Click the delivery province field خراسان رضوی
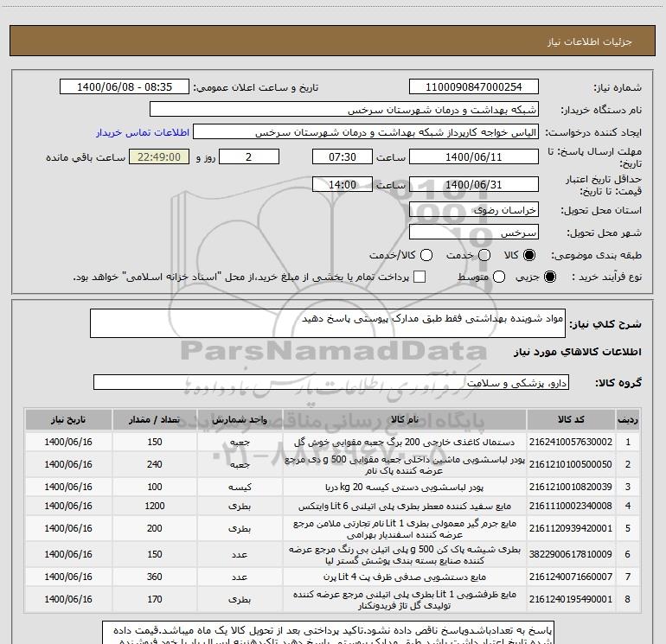666x644 pixels. point(474,210)
